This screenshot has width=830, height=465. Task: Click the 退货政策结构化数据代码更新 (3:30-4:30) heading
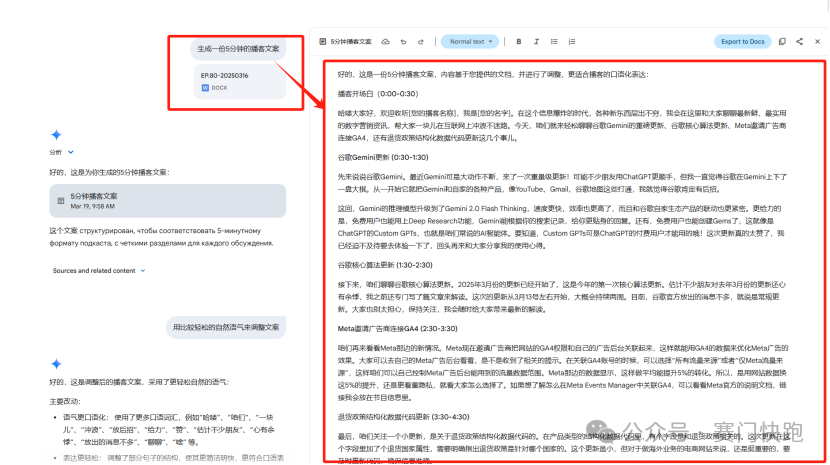click(403, 417)
